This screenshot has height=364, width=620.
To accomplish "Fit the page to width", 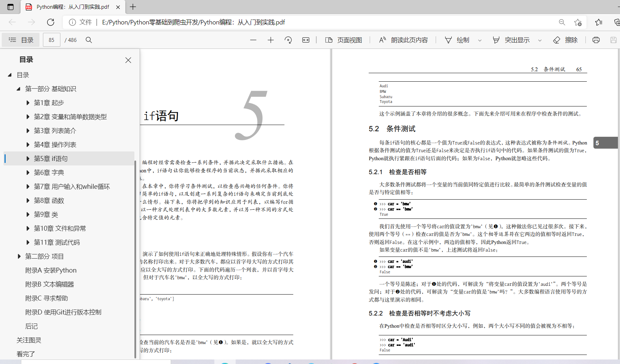I will (306, 40).
